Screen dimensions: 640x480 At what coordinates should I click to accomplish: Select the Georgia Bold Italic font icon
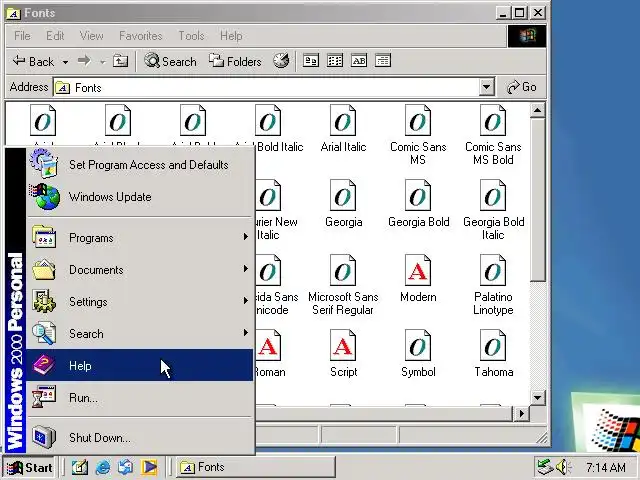pyautogui.click(x=493, y=196)
